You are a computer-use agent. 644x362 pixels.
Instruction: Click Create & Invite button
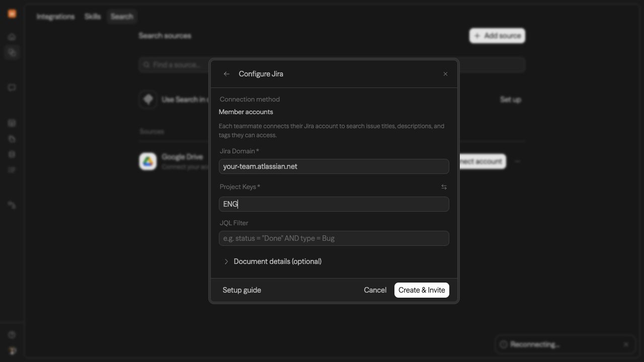point(422,290)
